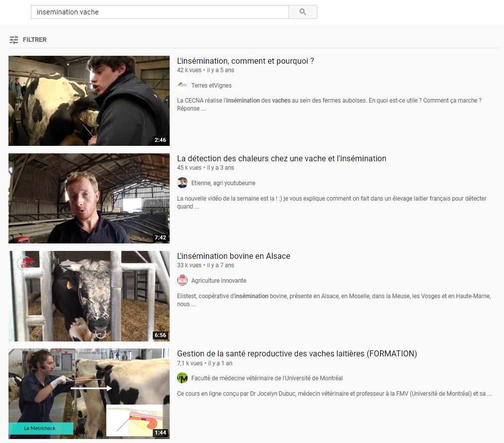Click the Agriculture innovante channel avatar
The width and height of the screenshot is (504, 443).
point(182,280)
